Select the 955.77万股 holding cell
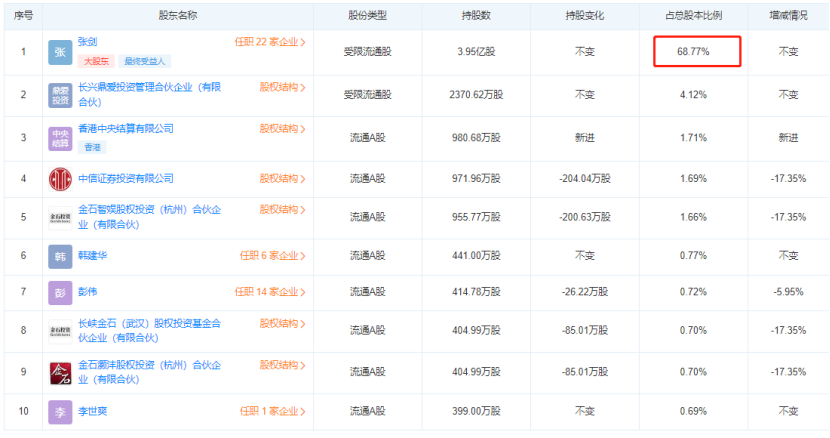The width and height of the screenshot is (830, 438). pos(476,217)
